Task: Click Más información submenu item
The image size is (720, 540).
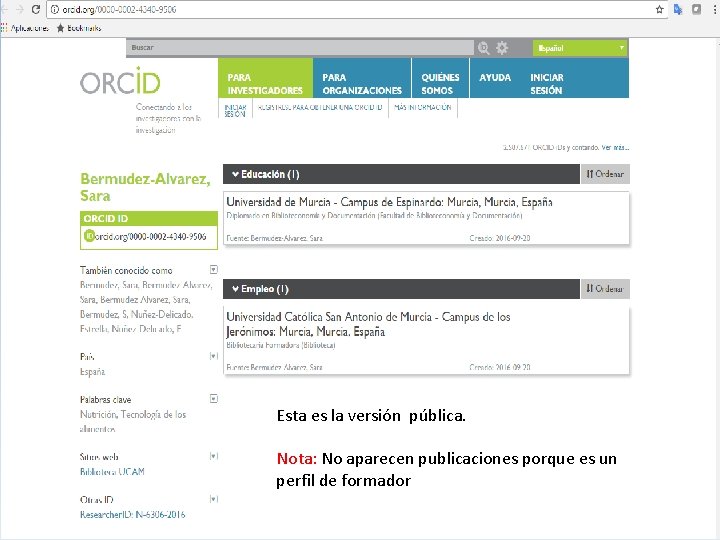Action: (423, 107)
